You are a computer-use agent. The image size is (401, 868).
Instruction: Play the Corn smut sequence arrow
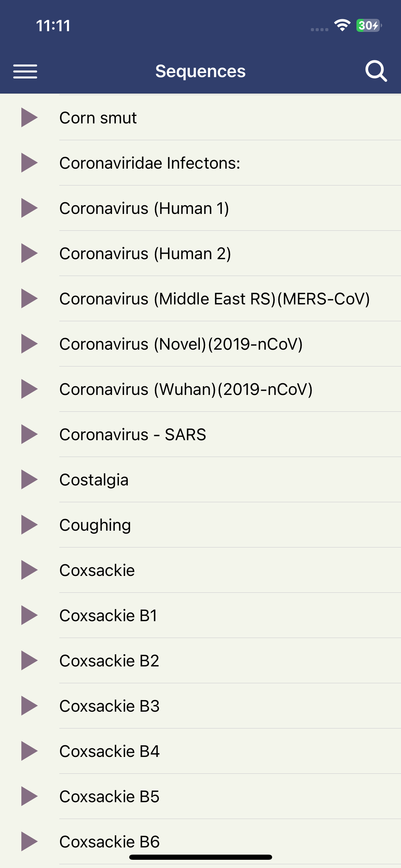(x=29, y=118)
